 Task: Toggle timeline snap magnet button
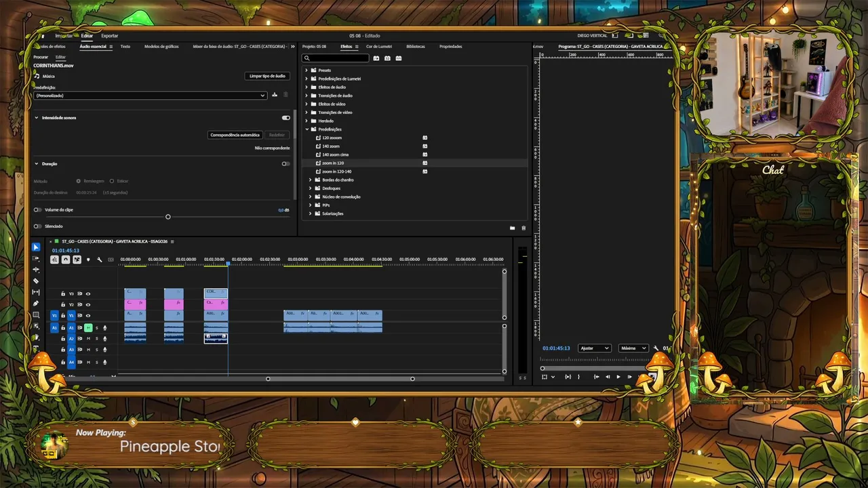tap(66, 260)
